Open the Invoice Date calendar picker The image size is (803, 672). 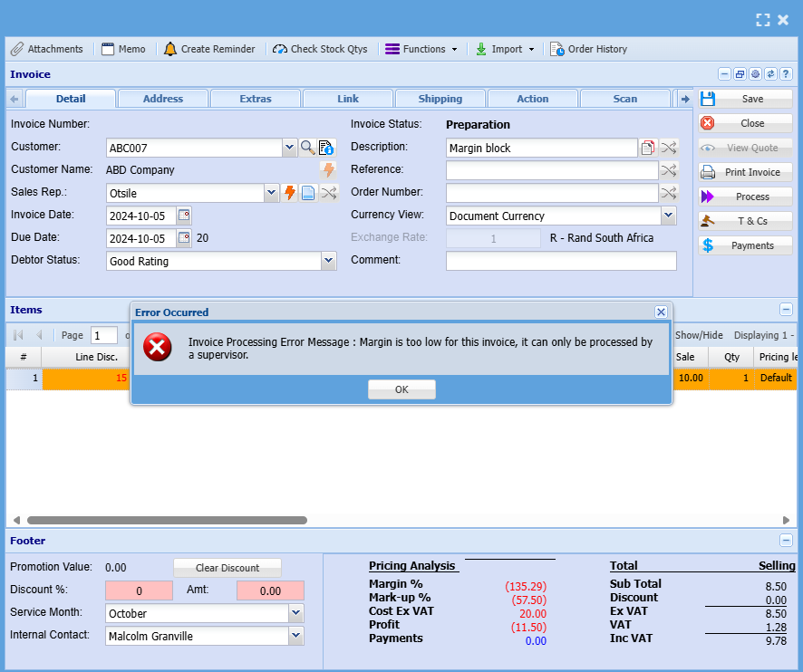pos(184,216)
